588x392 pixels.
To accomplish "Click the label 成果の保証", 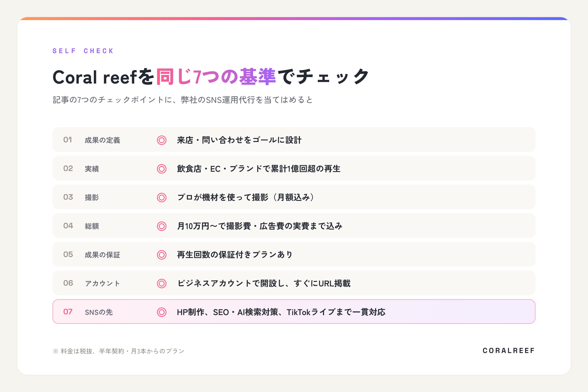I will (102, 255).
